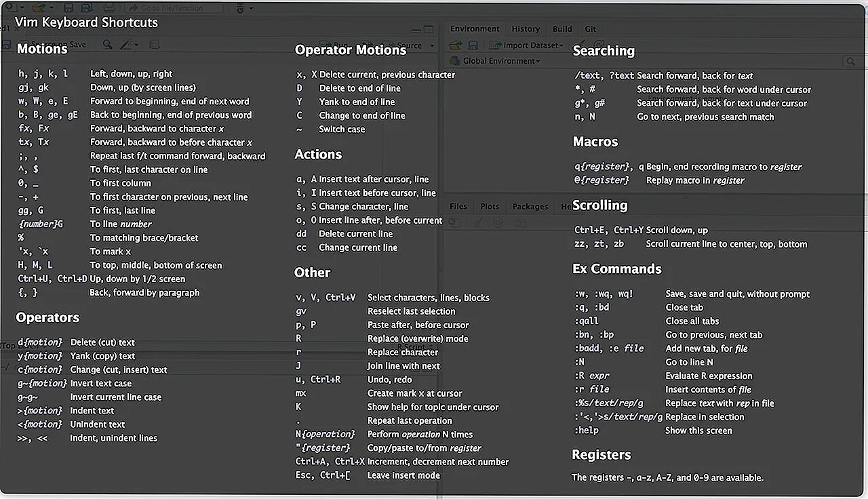Viewport: 868px width, 499px height.
Task: Click the new file icon in top toolbar
Action: (x=10, y=8)
